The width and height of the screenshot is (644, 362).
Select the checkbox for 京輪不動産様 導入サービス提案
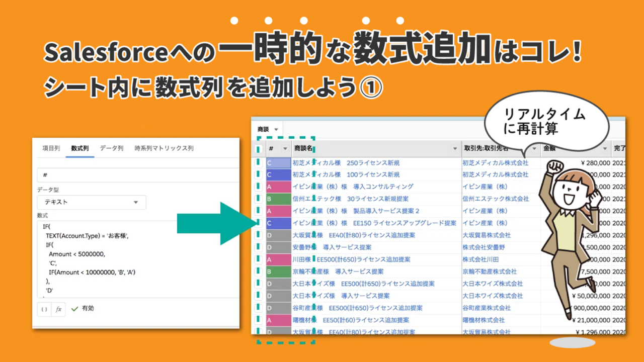click(x=259, y=271)
